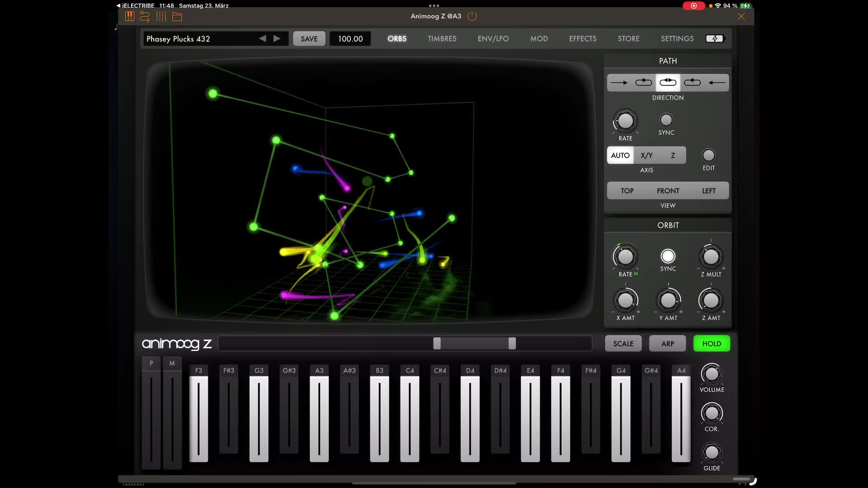Click the X AMT knob
Viewport: 868px width, 488px height.
point(625,300)
